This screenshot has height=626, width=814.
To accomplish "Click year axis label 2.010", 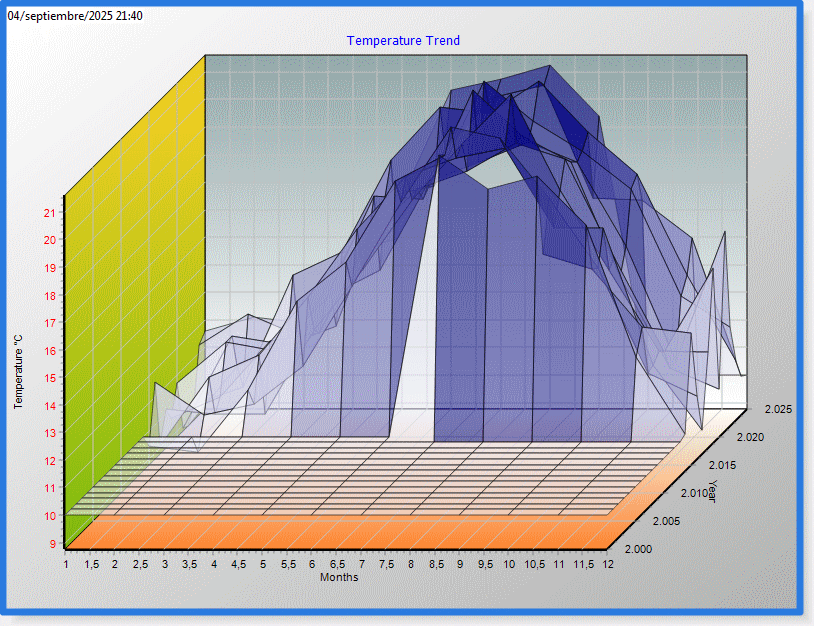I will 695,493.
